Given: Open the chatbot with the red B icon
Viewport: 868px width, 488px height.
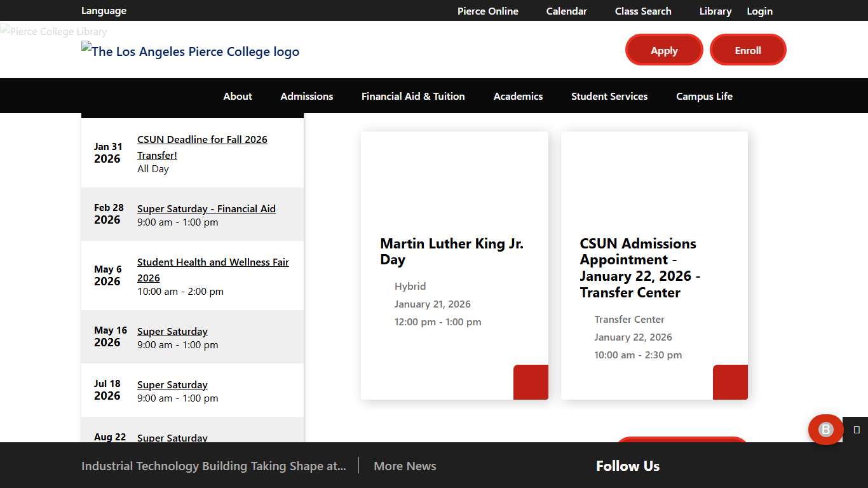Looking at the screenshot, I should tap(825, 430).
